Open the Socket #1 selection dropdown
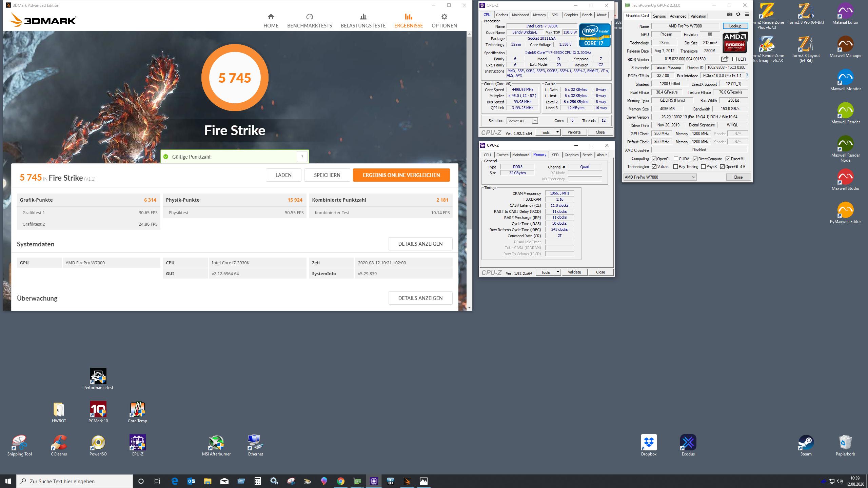This screenshot has width=868, height=488. click(522, 121)
